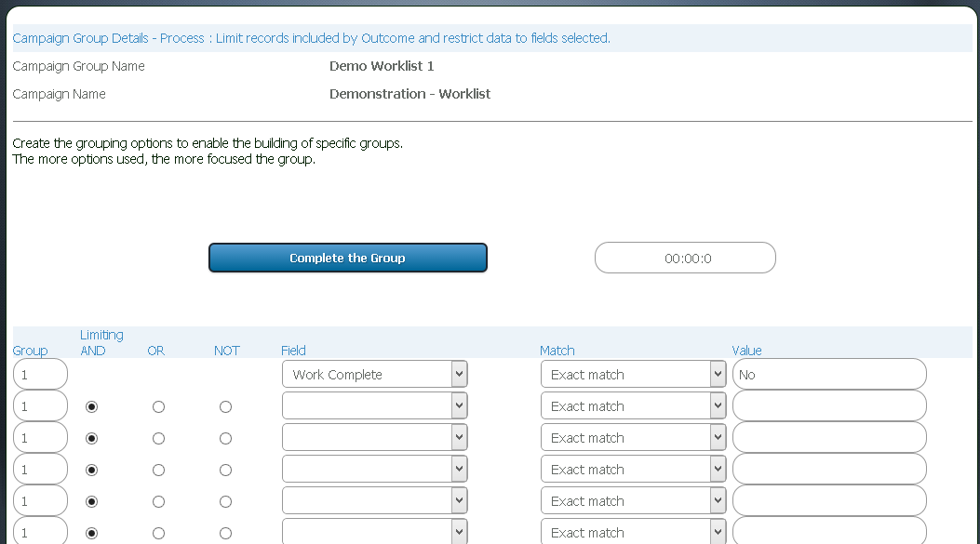This screenshot has height=544, width=980.
Task: Click the Group input in the third row
Action: point(40,437)
